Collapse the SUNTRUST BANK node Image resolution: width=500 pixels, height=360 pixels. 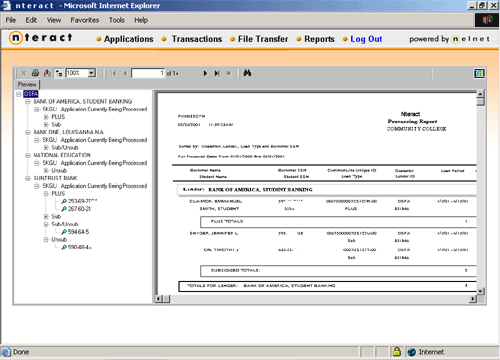[x=28, y=178]
